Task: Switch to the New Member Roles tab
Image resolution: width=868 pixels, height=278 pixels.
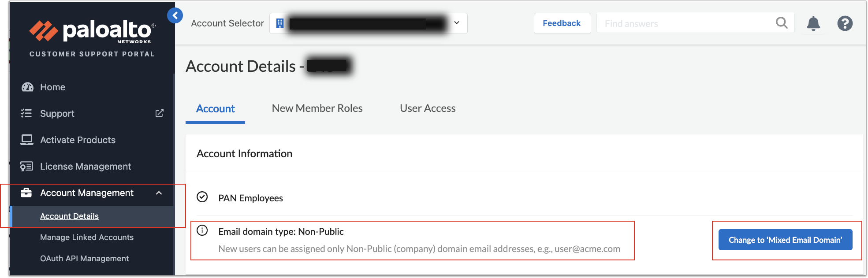Action: (317, 108)
